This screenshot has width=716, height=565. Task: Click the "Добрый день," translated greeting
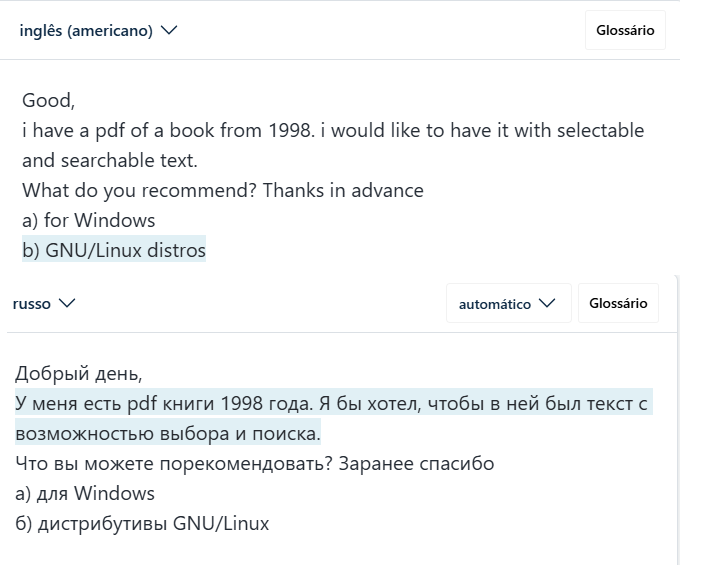(79, 375)
